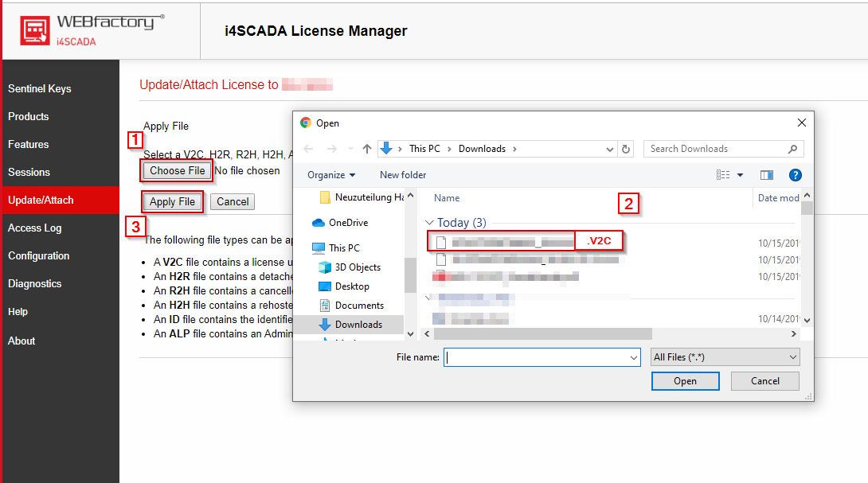
Task: Select Desktop in navigation pane
Action: tap(344, 286)
